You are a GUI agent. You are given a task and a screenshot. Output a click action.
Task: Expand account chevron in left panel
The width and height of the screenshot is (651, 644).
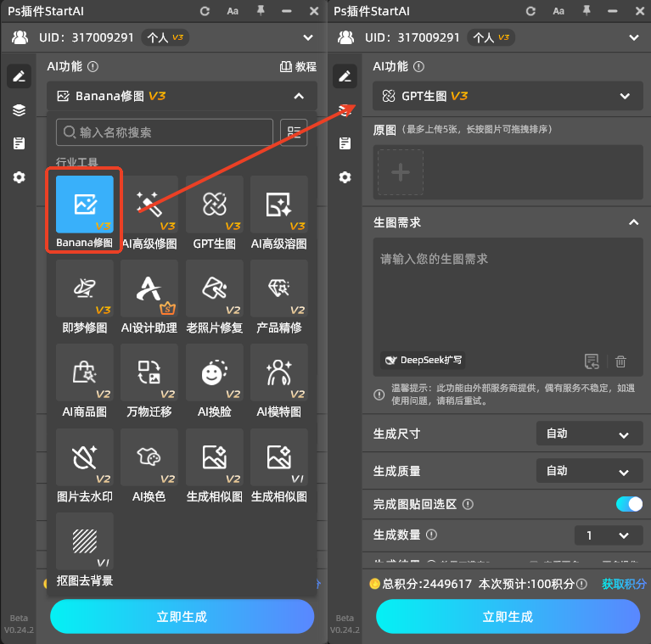(x=308, y=38)
